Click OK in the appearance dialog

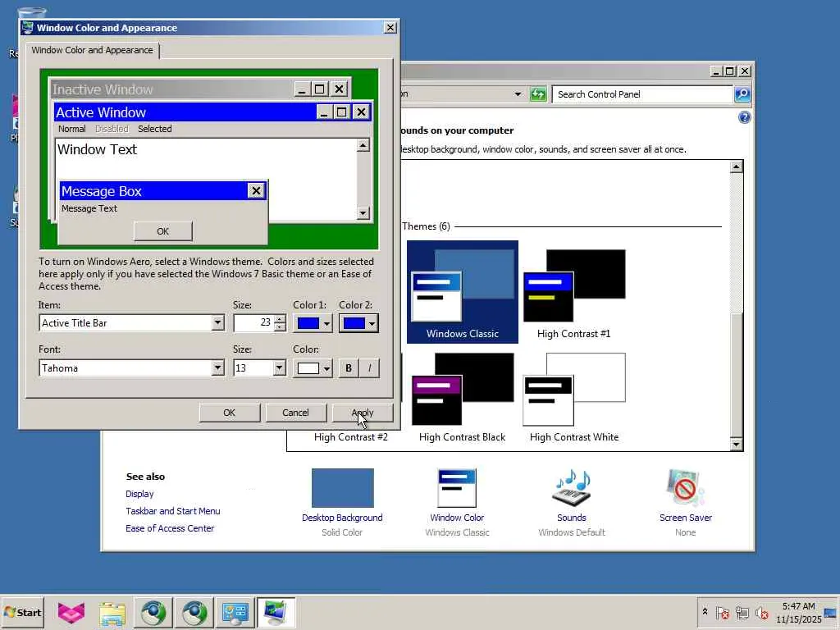pos(230,413)
